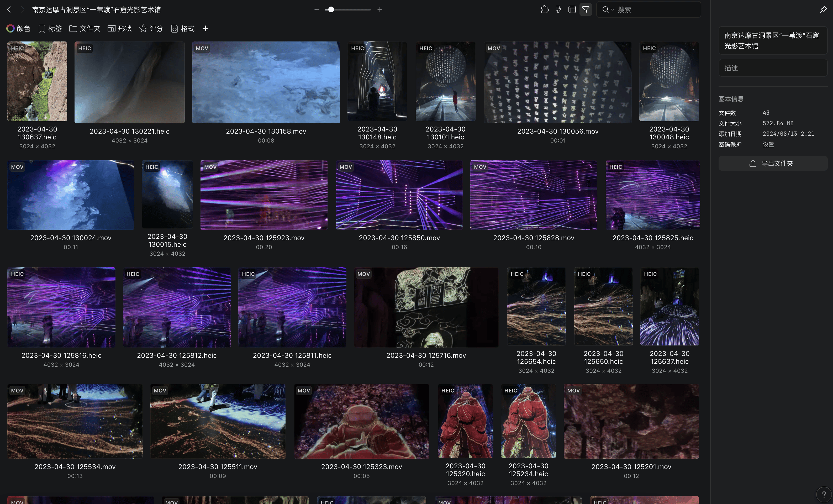833x504 pixels.
Task: Pin the inspector panel with pin icon
Action: pos(823,9)
